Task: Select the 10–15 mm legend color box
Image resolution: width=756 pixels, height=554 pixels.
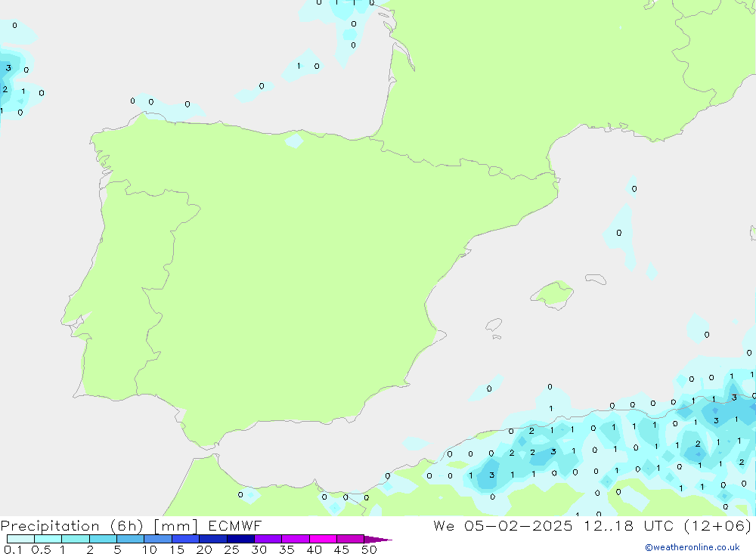Action: tap(158, 539)
